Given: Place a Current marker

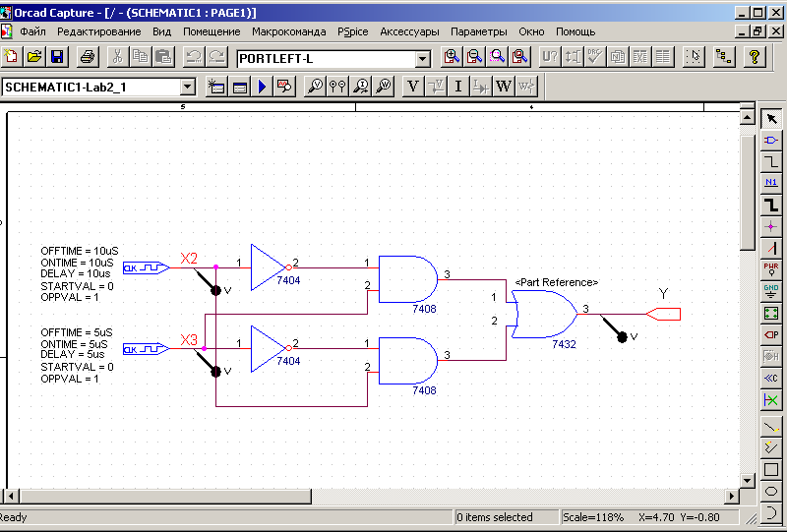Looking at the screenshot, I should (x=361, y=87).
